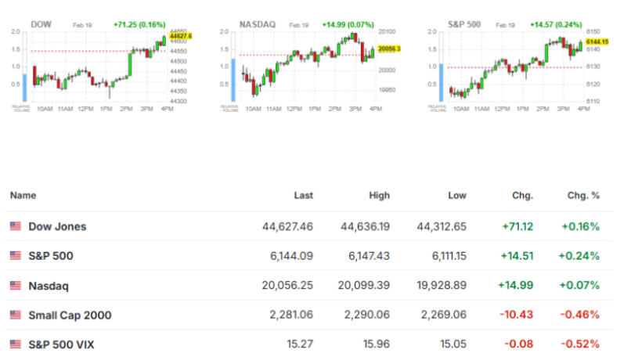Sort table by High column header

pyautogui.click(x=379, y=196)
